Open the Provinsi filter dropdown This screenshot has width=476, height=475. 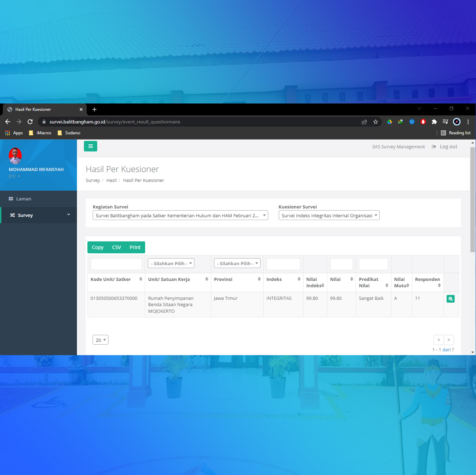[237, 263]
